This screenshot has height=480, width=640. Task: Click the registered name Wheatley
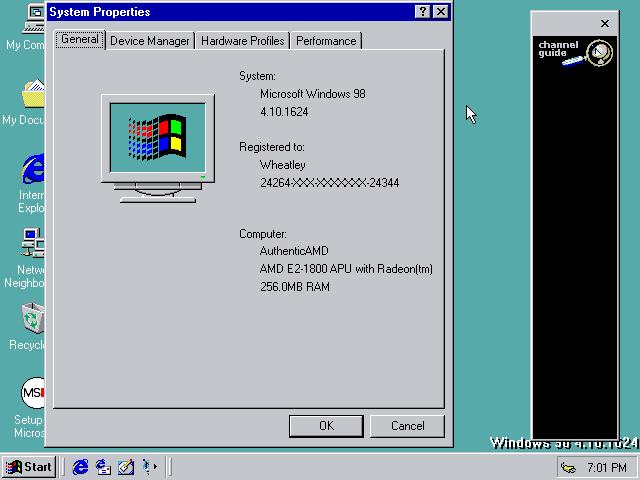pos(282,165)
